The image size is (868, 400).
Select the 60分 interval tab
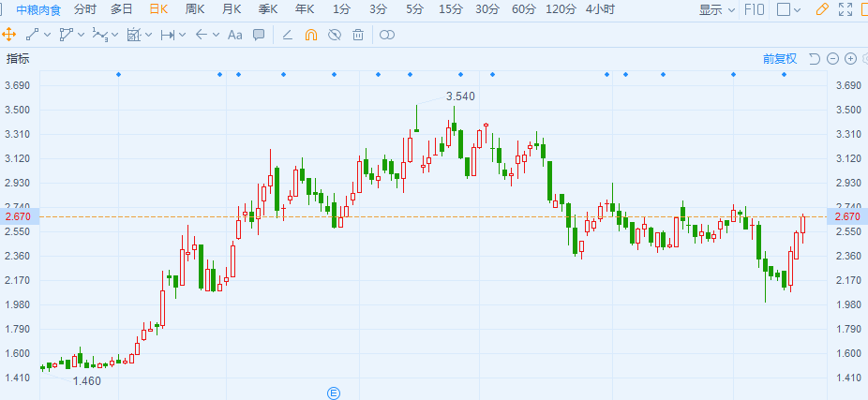tap(524, 9)
